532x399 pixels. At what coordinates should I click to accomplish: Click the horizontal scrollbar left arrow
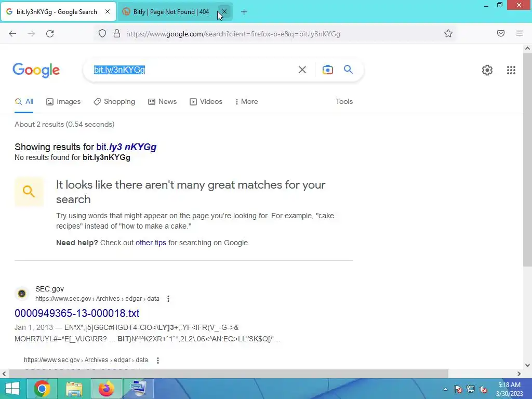pyautogui.click(x=4, y=374)
